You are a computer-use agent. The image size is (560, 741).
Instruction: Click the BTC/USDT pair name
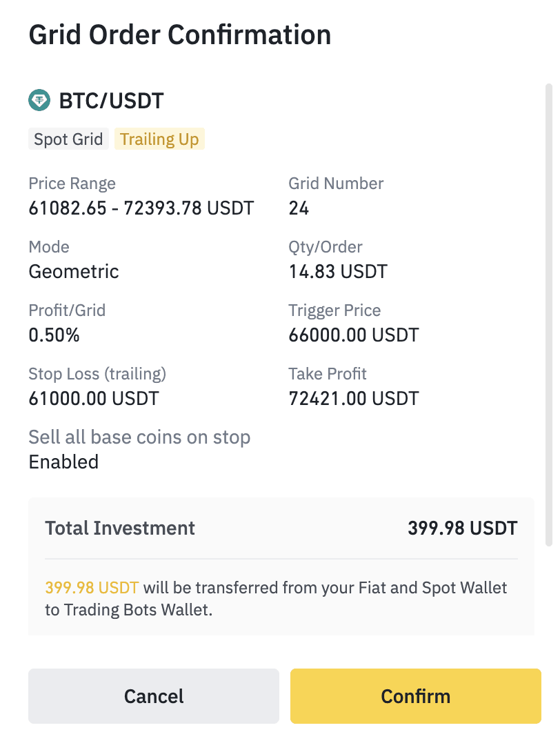tap(111, 101)
